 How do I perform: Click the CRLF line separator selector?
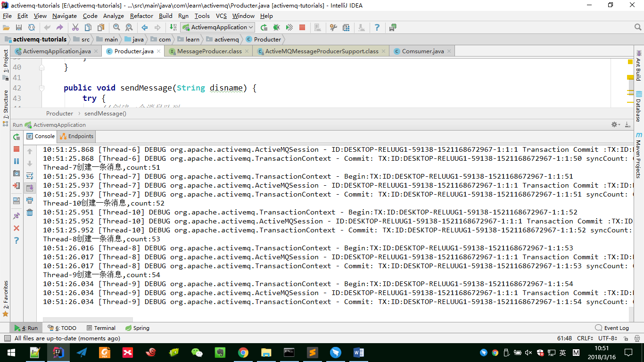point(585,338)
